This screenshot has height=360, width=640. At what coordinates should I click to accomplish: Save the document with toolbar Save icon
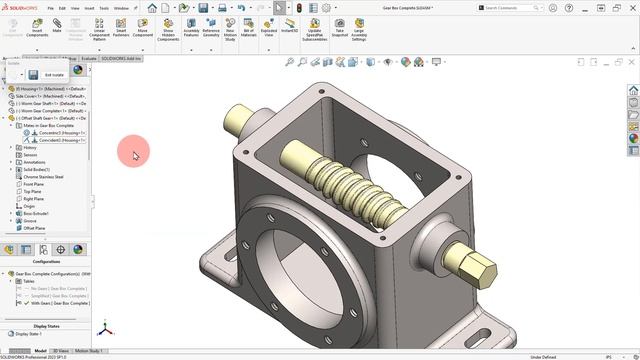[203, 8]
